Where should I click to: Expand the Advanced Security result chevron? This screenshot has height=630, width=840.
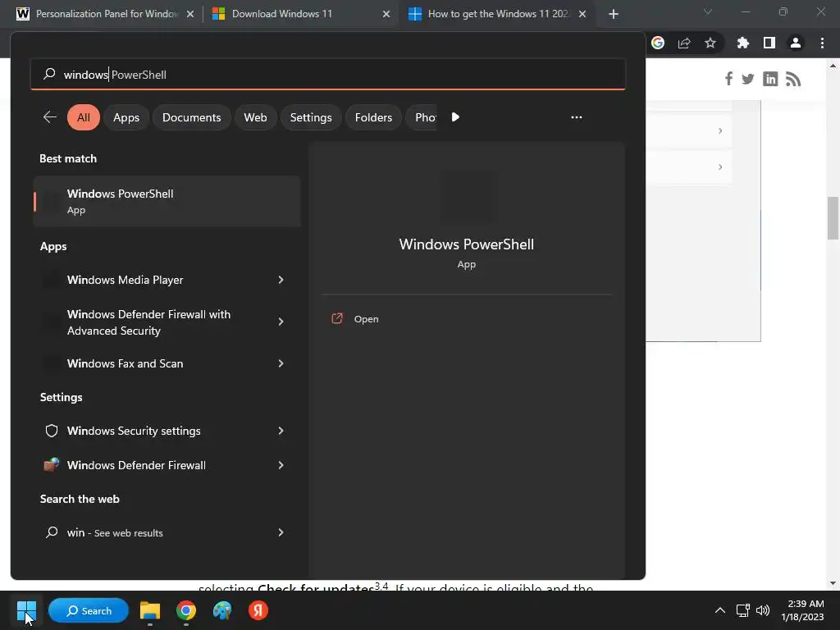coord(281,322)
